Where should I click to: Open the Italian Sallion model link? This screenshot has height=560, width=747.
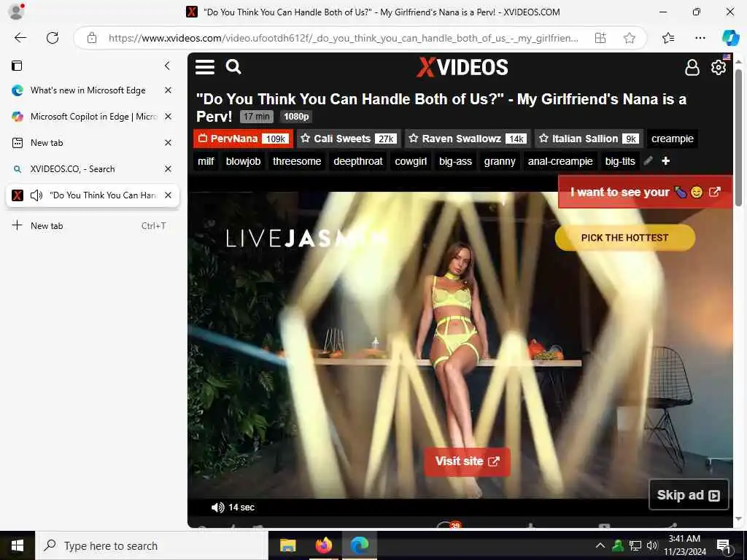pos(589,139)
